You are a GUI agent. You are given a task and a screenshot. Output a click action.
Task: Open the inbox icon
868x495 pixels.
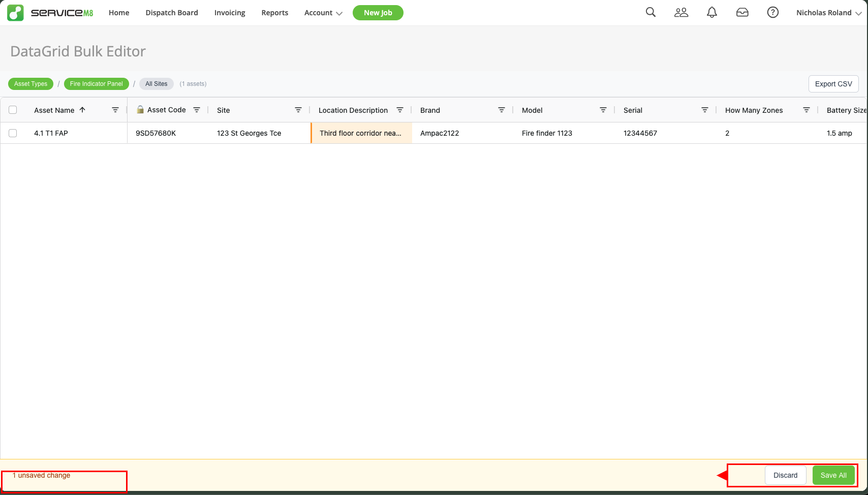point(742,12)
